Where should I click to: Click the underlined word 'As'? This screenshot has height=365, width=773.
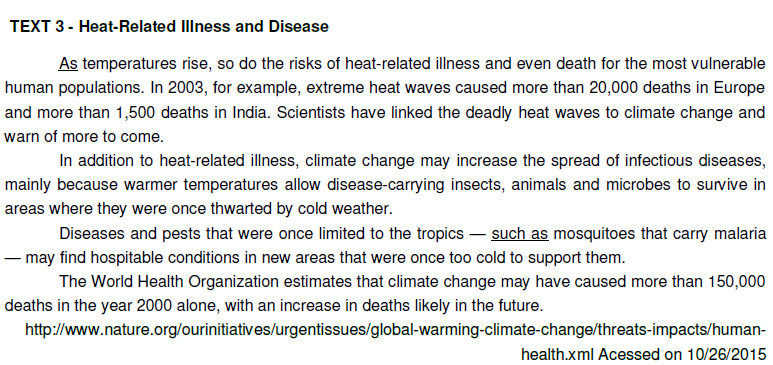click(69, 64)
